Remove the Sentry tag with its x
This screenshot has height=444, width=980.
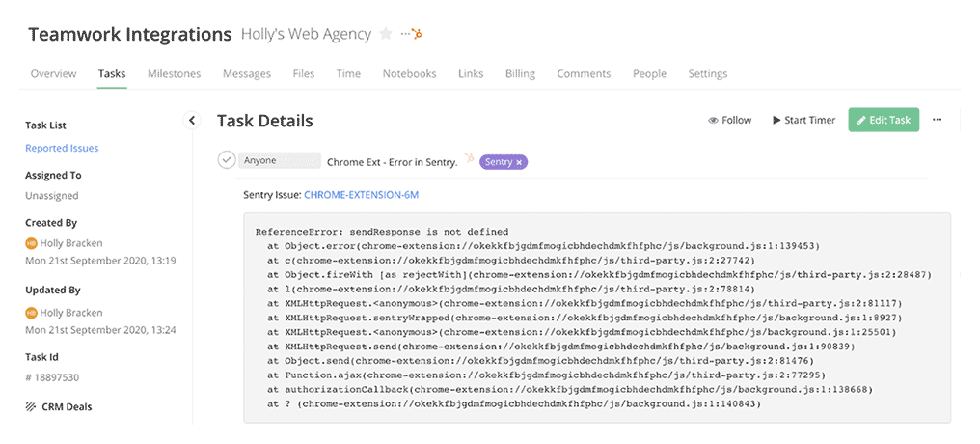(519, 162)
